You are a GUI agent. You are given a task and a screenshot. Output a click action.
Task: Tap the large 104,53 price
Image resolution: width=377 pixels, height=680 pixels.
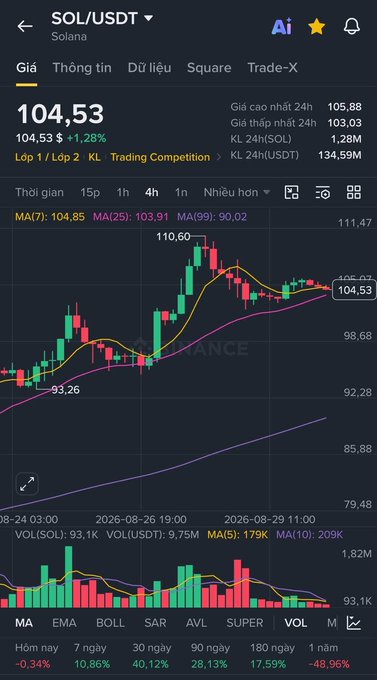coord(60,114)
